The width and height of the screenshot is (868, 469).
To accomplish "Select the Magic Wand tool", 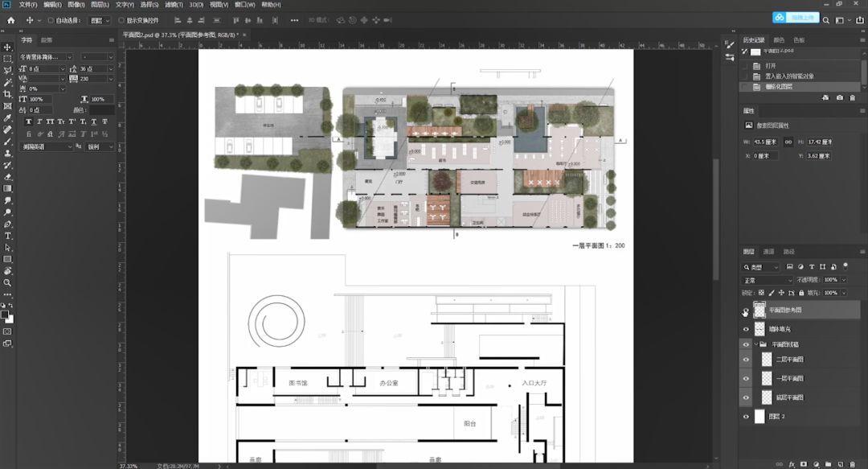I will (8, 82).
